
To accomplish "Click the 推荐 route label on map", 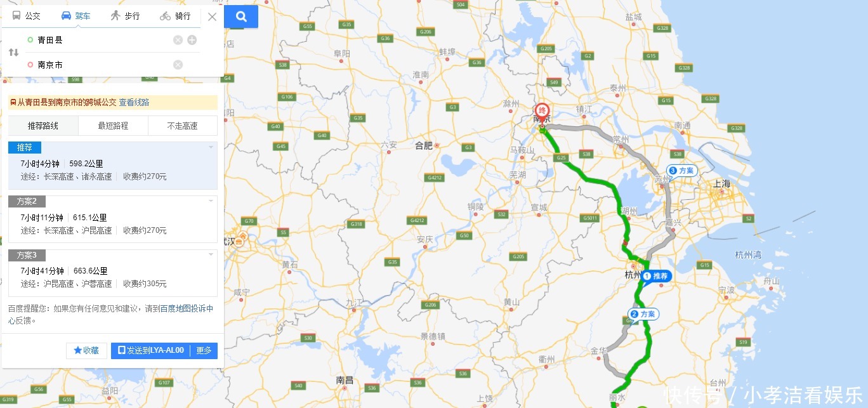I will click(656, 276).
